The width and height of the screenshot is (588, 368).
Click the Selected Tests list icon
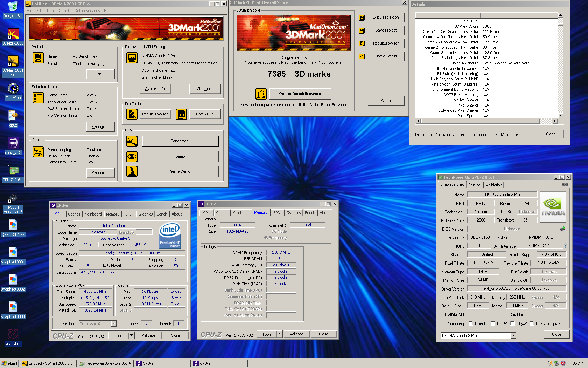pyautogui.click(x=38, y=98)
